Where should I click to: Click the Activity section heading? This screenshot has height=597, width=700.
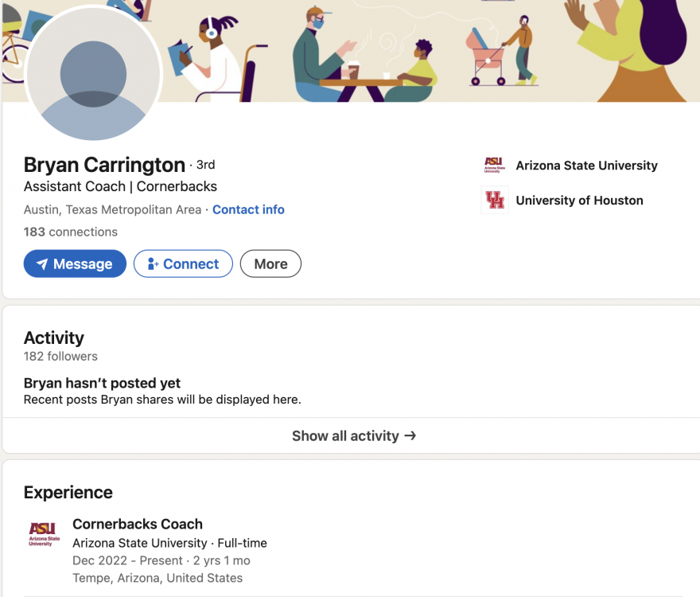(54, 338)
